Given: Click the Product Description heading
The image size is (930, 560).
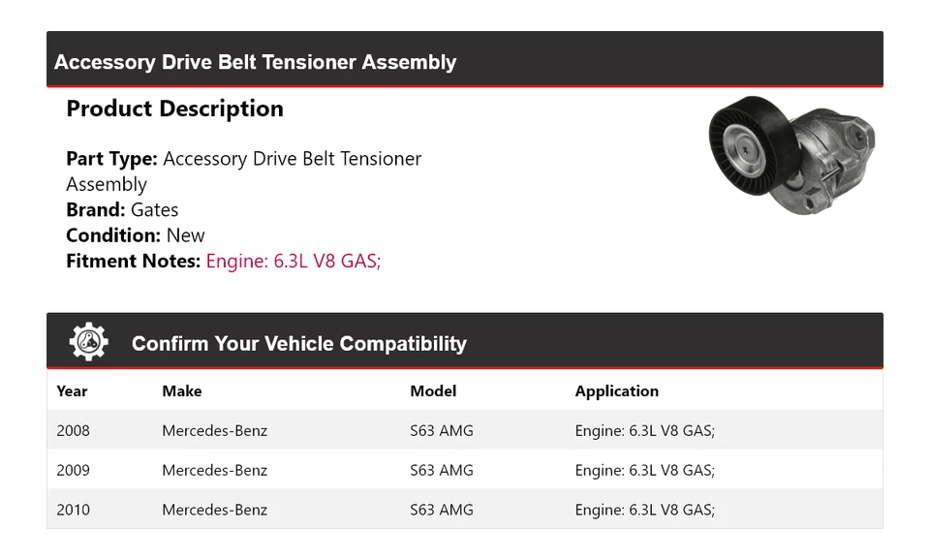Looking at the screenshot, I should (x=174, y=109).
